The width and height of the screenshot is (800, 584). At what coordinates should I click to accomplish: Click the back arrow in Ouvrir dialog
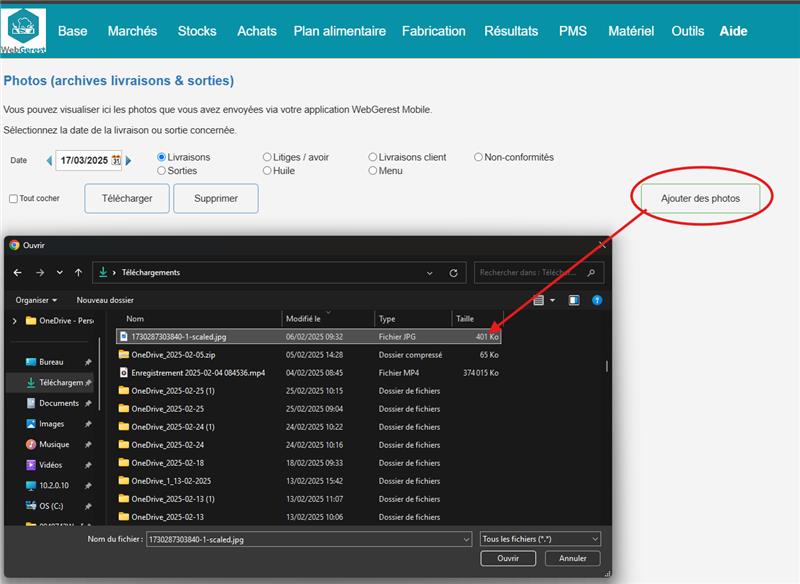(x=17, y=273)
